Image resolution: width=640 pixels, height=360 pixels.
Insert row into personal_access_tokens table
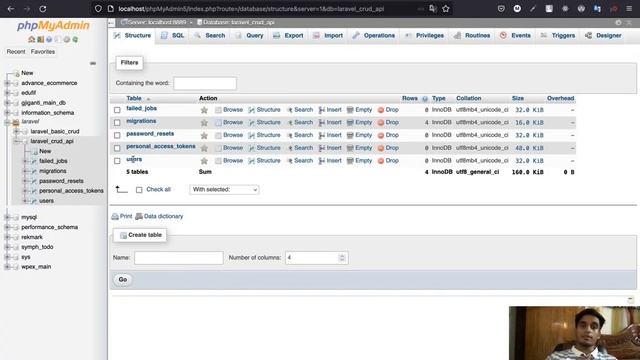(x=330, y=148)
